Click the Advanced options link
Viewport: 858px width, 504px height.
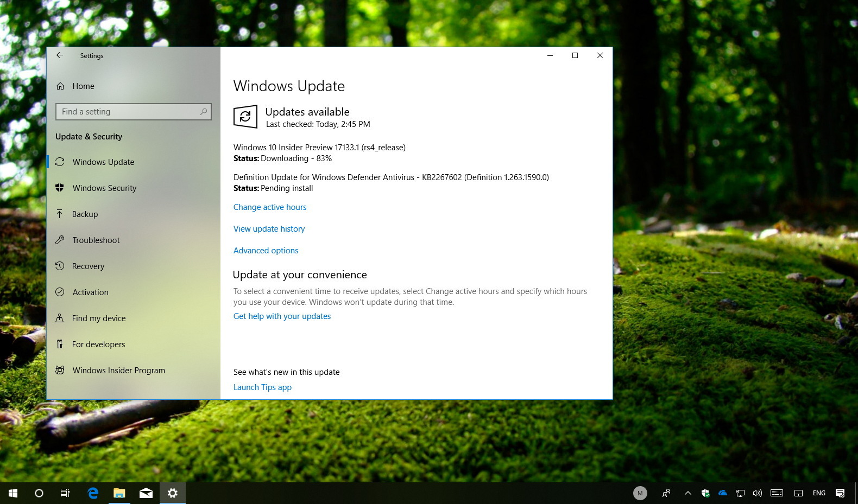coord(266,251)
